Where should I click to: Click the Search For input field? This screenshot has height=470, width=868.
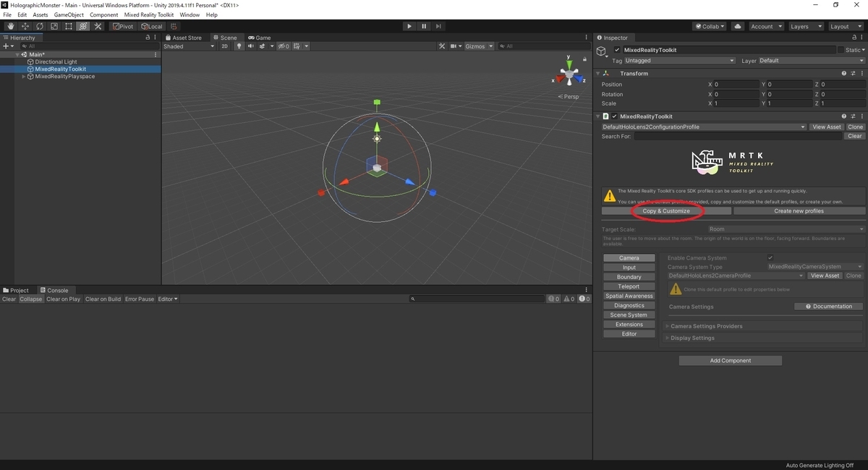739,136
